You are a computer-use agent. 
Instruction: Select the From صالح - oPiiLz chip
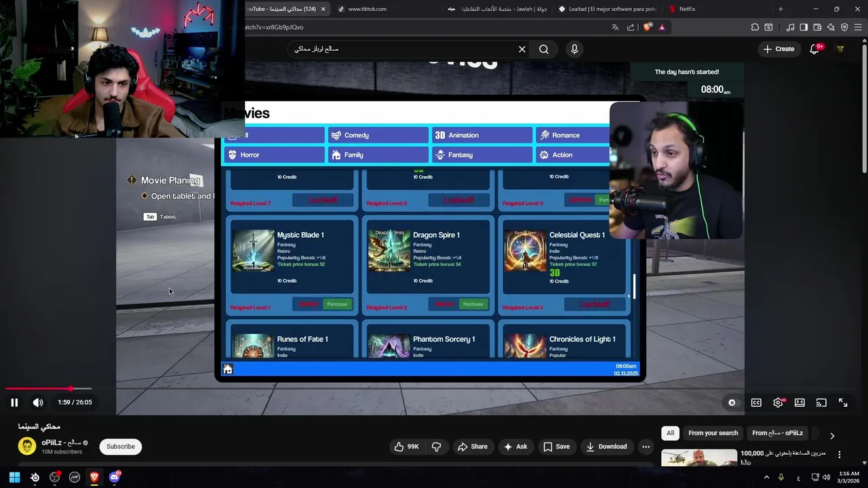(x=777, y=433)
